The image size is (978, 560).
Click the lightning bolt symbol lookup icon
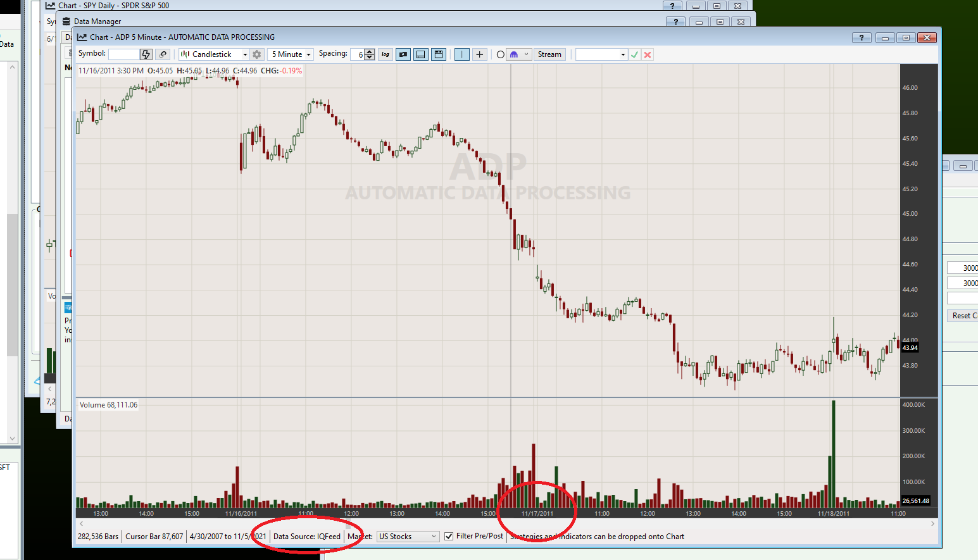[x=146, y=54]
